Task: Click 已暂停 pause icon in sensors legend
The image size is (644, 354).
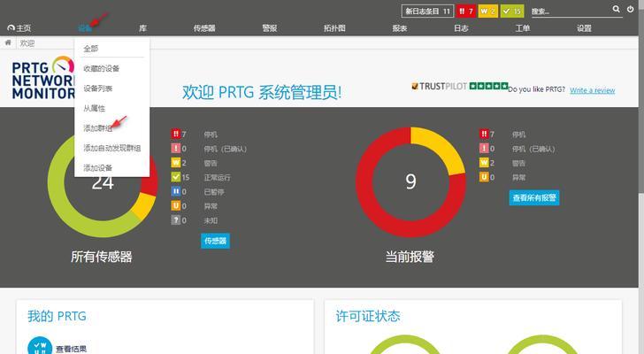Action: tap(176, 191)
